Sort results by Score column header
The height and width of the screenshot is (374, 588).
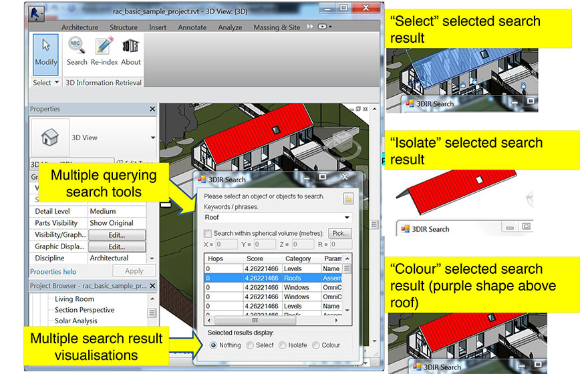(262, 258)
